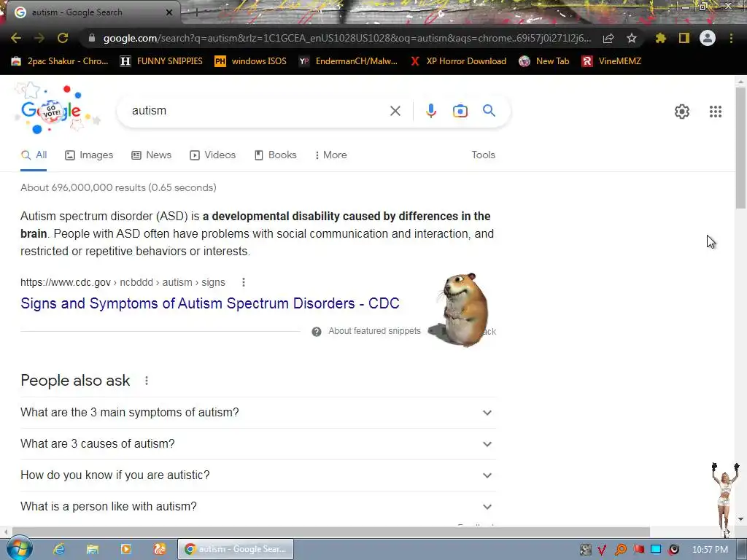Click the About featured snippets link
Image resolution: width=747 pixels, height=560 pixels.
(x=374, y=332)
